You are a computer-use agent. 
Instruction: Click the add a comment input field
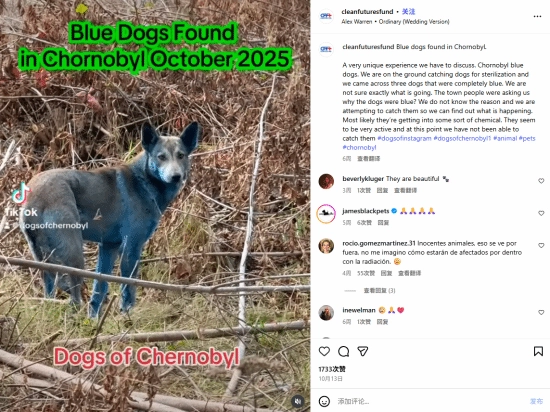pos(430,401)
